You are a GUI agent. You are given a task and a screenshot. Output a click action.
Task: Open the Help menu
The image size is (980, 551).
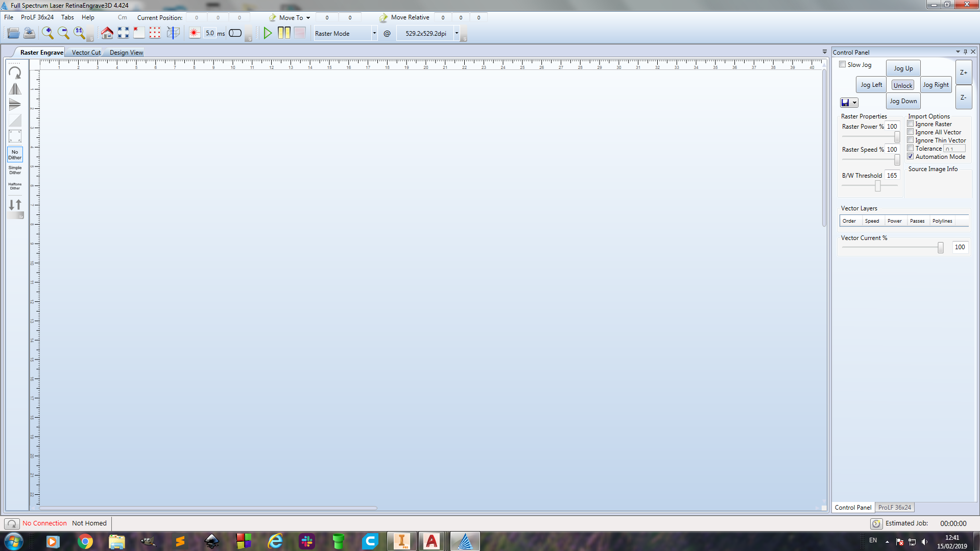click(x=88, y=17)
